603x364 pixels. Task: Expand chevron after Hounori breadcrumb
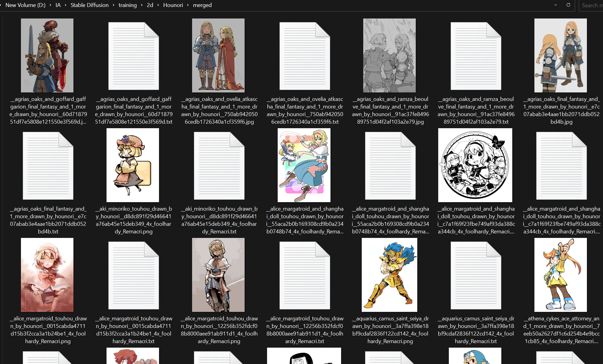188,5
